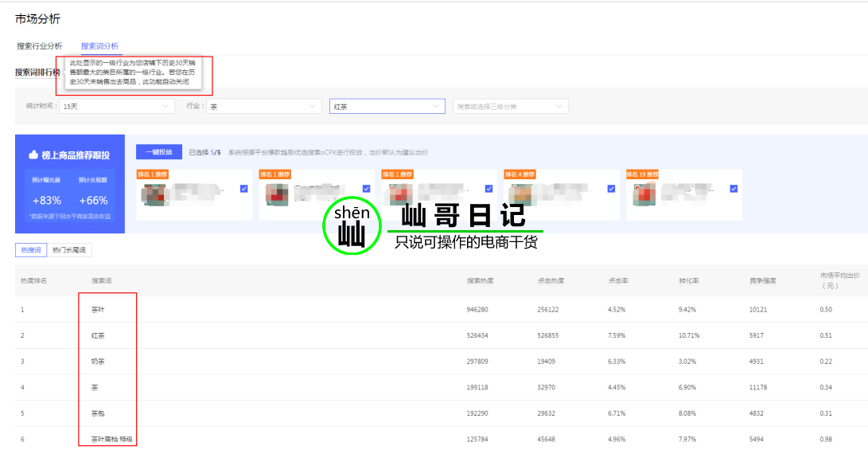
Task: Click conversion rate 10.71%
Action: click(x=689, y=335)
